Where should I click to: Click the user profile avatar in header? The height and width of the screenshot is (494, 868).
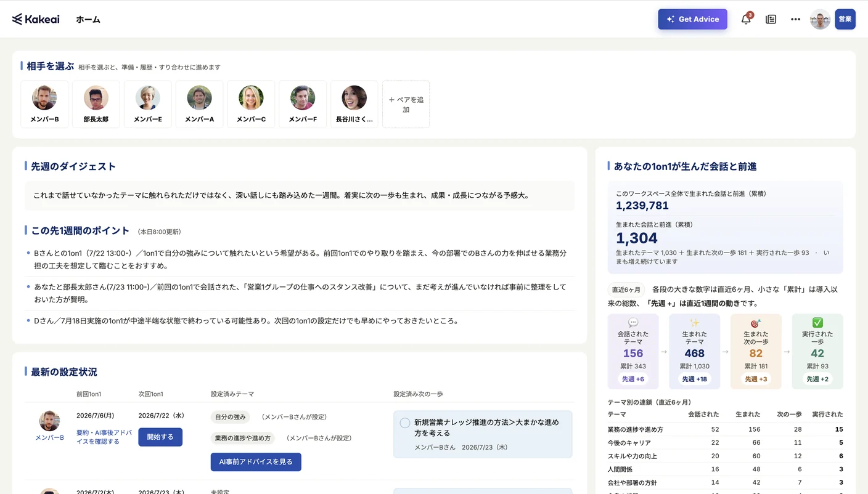[820, 19]
